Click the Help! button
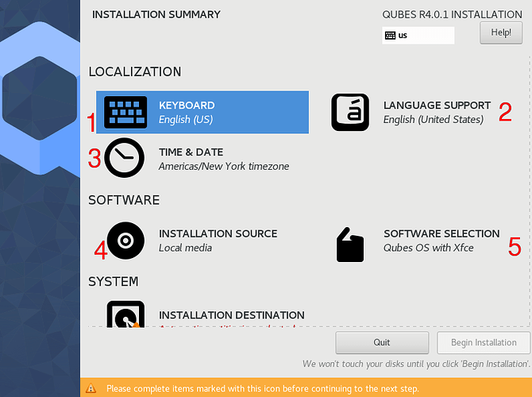 pyautogui.click(x=501, y=33)
